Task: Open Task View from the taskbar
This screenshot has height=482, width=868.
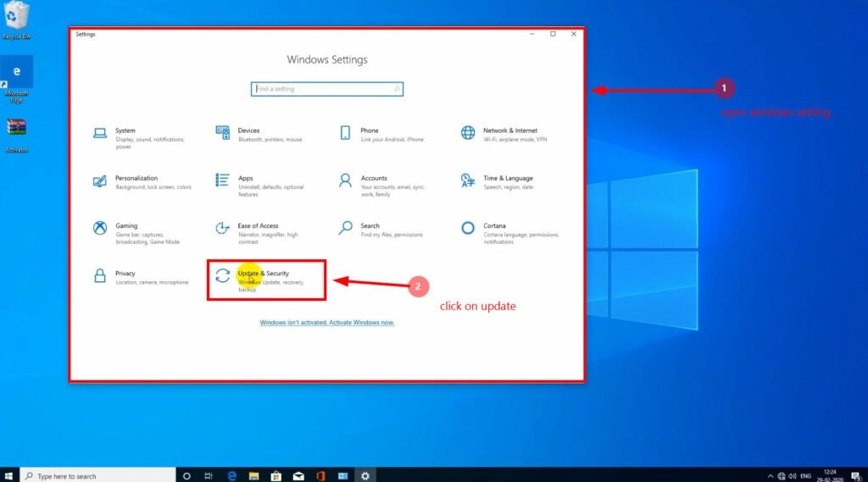Action: 209,476
